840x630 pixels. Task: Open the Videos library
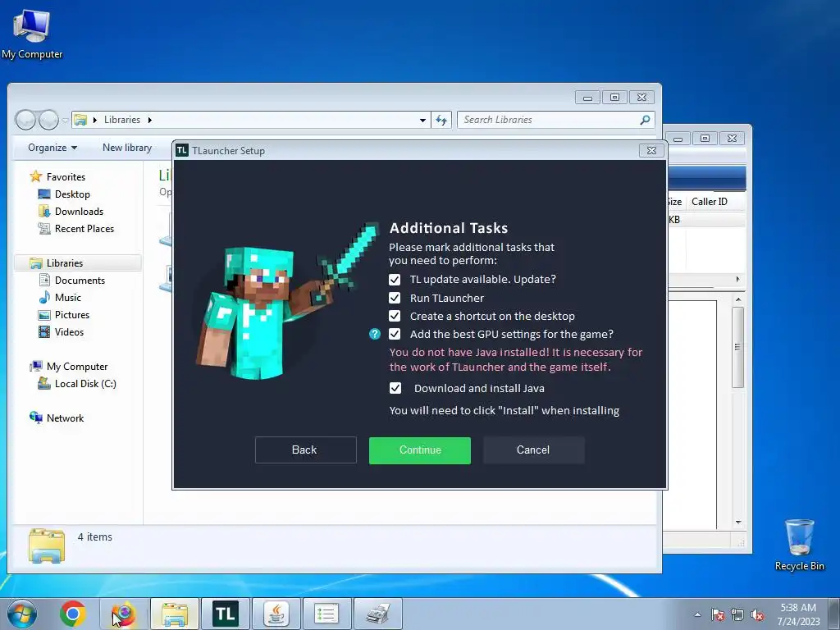tap(69, 332)
